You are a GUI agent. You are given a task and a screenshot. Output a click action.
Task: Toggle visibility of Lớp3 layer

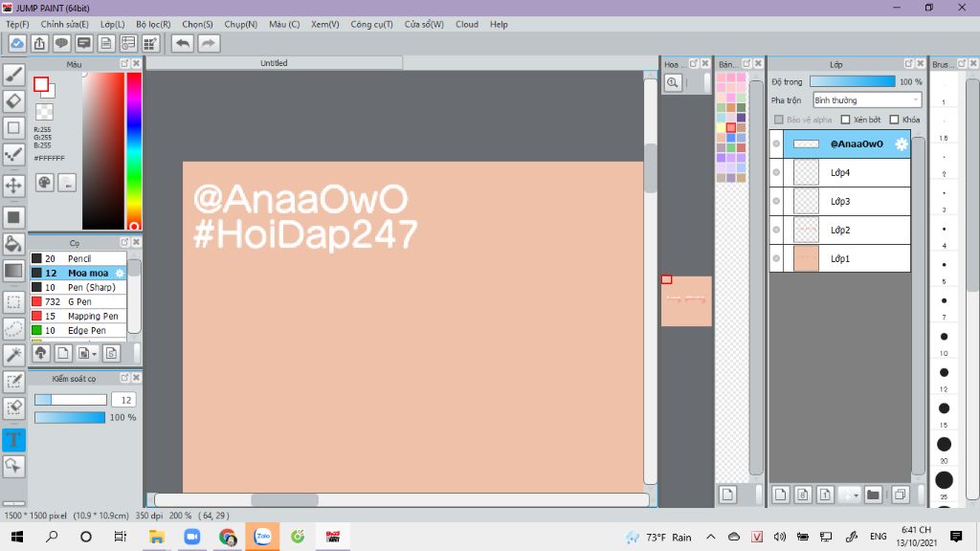[776, 201]
